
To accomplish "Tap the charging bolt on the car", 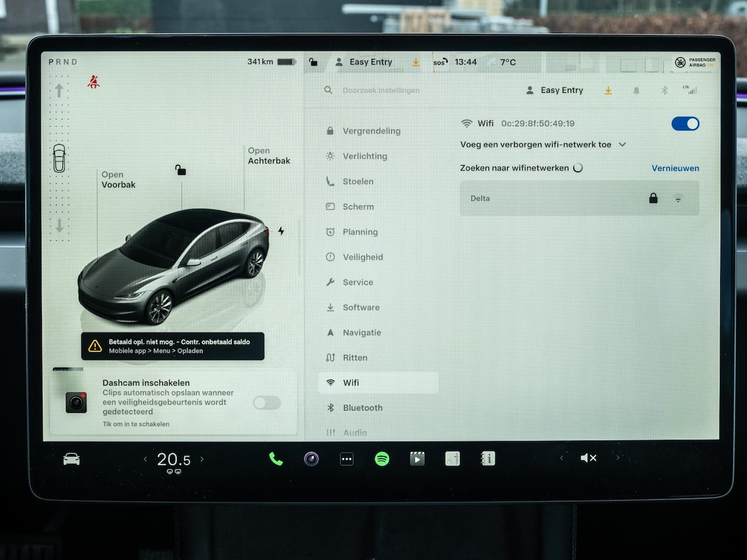I will (x=281, y=231).
